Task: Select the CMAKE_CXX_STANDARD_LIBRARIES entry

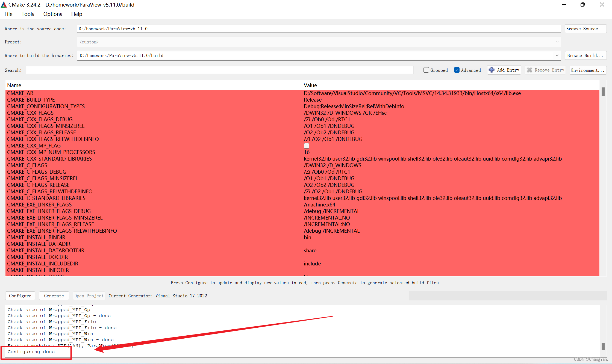Action: point(49,159)
